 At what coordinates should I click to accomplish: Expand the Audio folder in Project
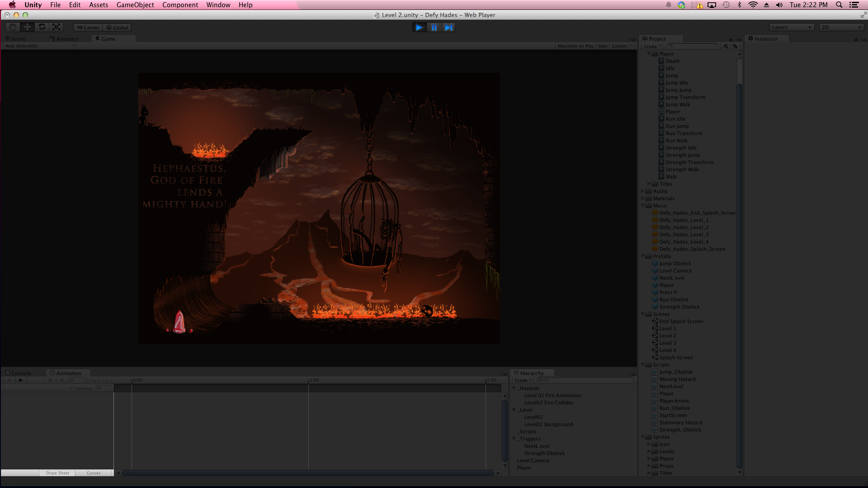click(643, 191)
